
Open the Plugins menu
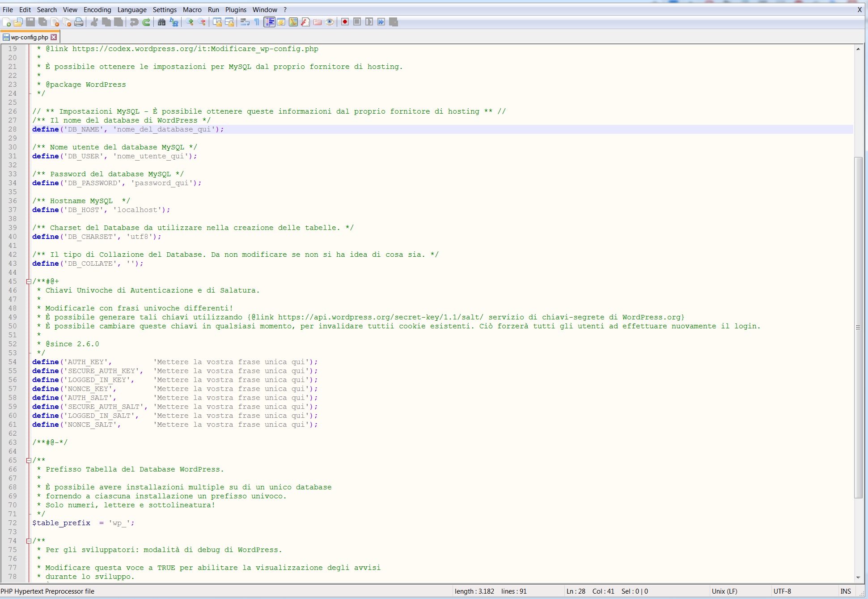pyautogui.click(x=236, y=9)
